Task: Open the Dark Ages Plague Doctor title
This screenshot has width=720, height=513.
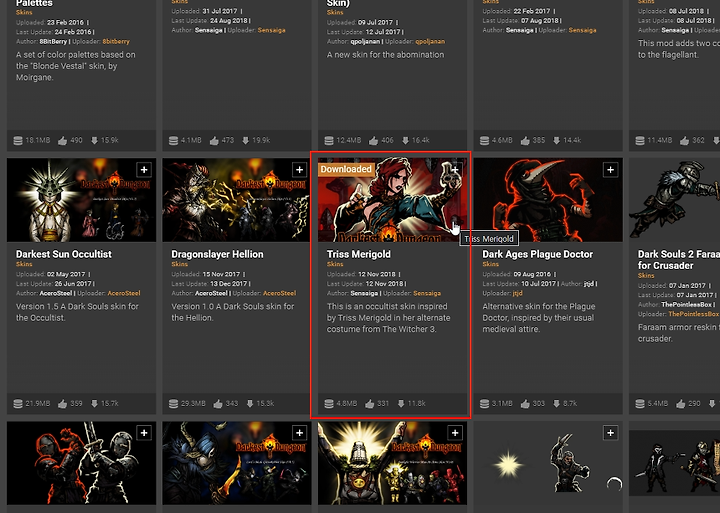Action: click(537, 254)
